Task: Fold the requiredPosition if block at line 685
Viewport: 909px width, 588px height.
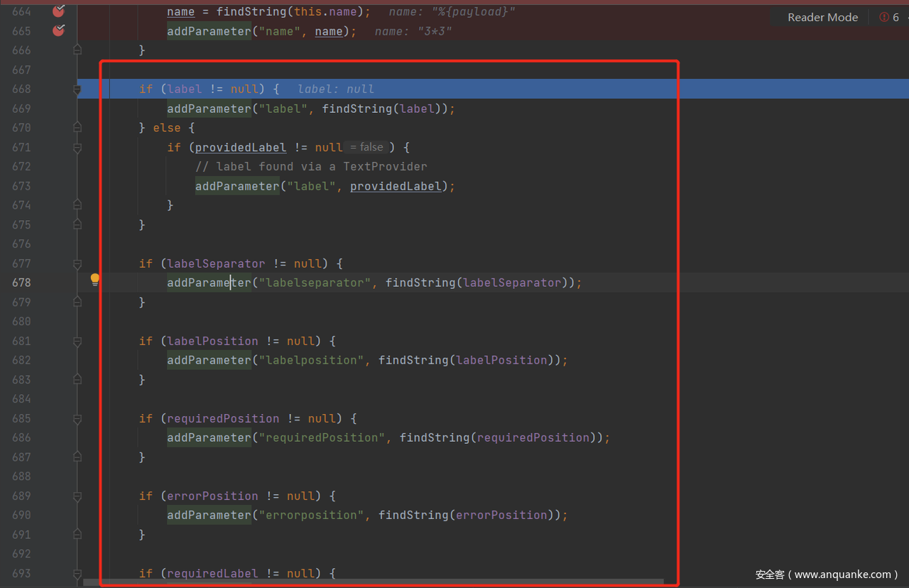Action: (x=77, y=418)
